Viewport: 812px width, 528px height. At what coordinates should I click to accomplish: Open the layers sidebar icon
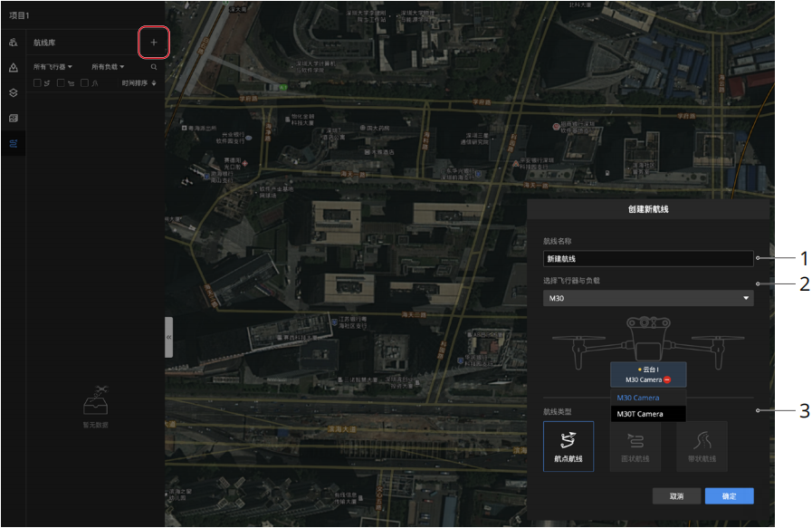pyautogui.click(x=14, y=92)
